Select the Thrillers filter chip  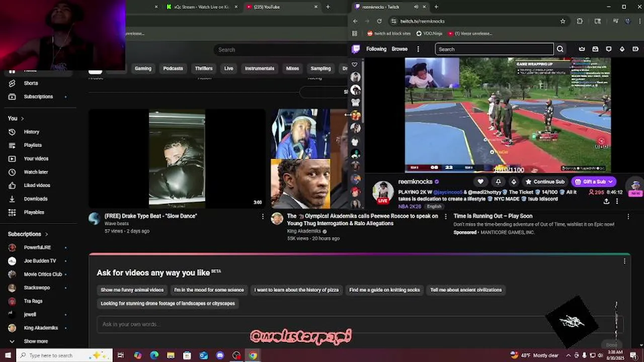pyautogui.click(x=204, y=68)
